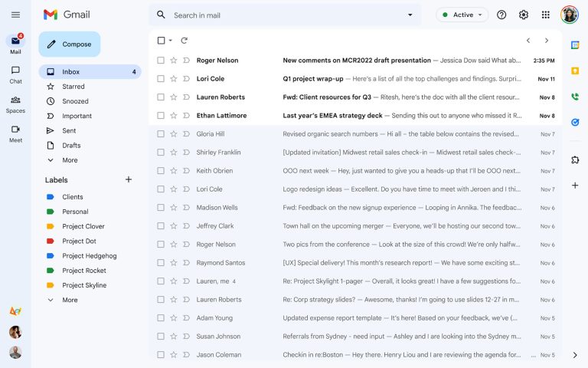This screenshot has height=368, width=588.
Task: Open the Settings gear
Action: tap(524, 15)
